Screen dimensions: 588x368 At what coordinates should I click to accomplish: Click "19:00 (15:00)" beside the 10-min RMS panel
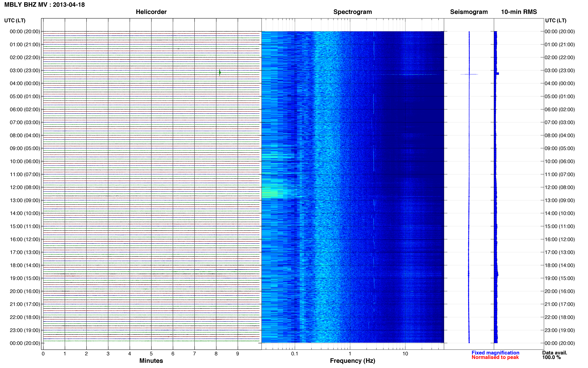(x=560, y=278)
